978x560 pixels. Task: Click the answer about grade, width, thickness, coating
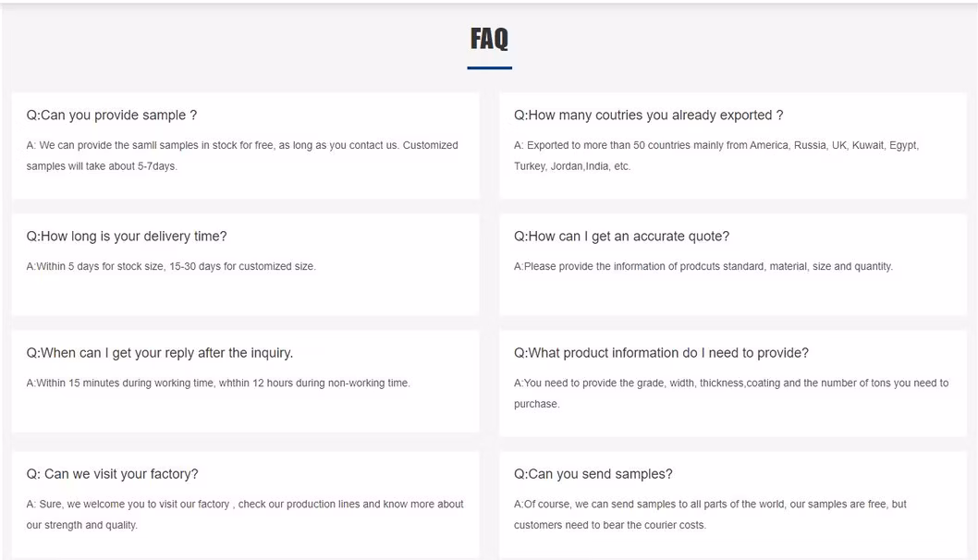coord(731,394)
